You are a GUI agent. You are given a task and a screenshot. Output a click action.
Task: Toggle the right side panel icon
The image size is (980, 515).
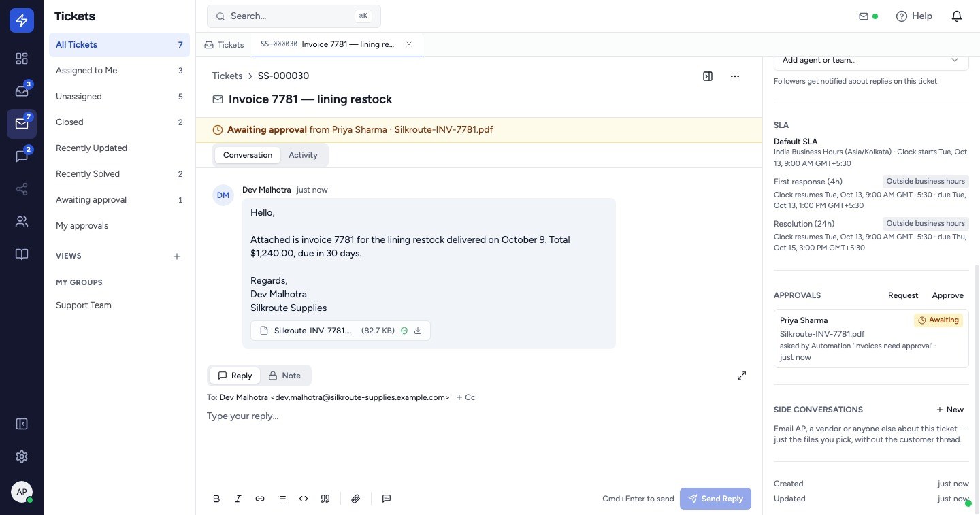(708, 76)
